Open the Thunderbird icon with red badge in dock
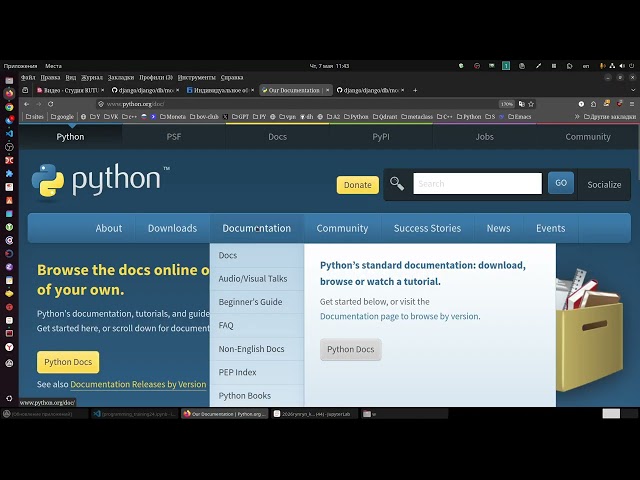Viewport: 640px width, 480px height. tap(9, 120)
